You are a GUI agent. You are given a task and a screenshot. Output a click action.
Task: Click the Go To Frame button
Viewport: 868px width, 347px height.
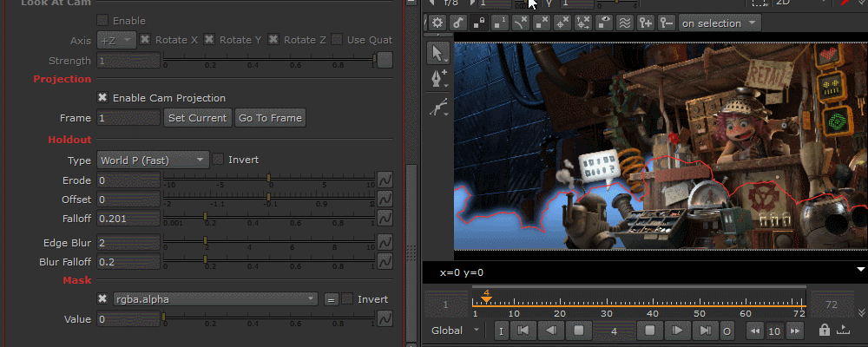click(x=270, y=118)
